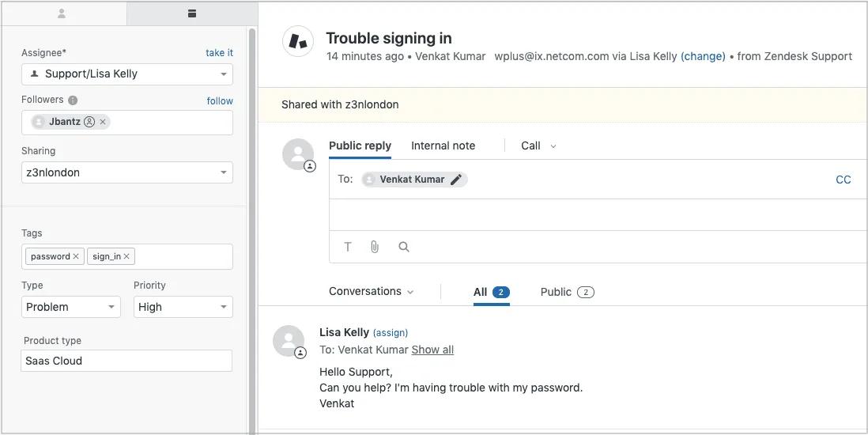Select the ticket fields tab icon
The height and width of the screenshot is (435, 868).
[x=192, y=14]
